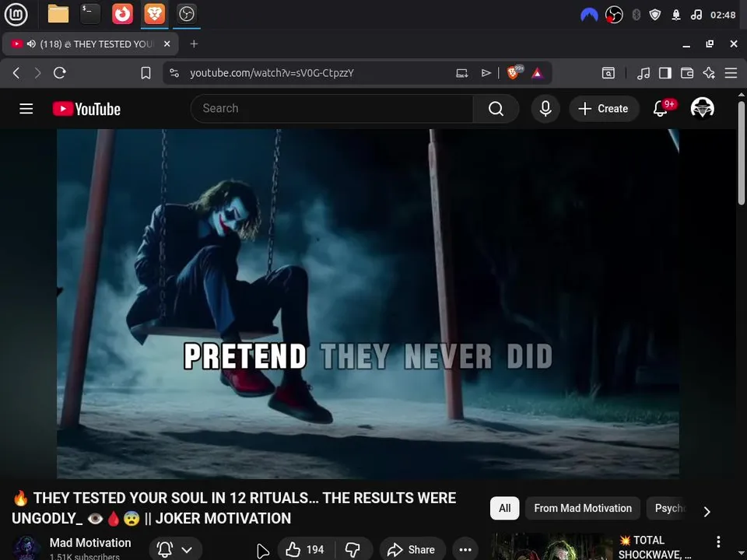This screenshot has height=560, width=747.
Task: Open the account avatar menu
Action: 702,109
